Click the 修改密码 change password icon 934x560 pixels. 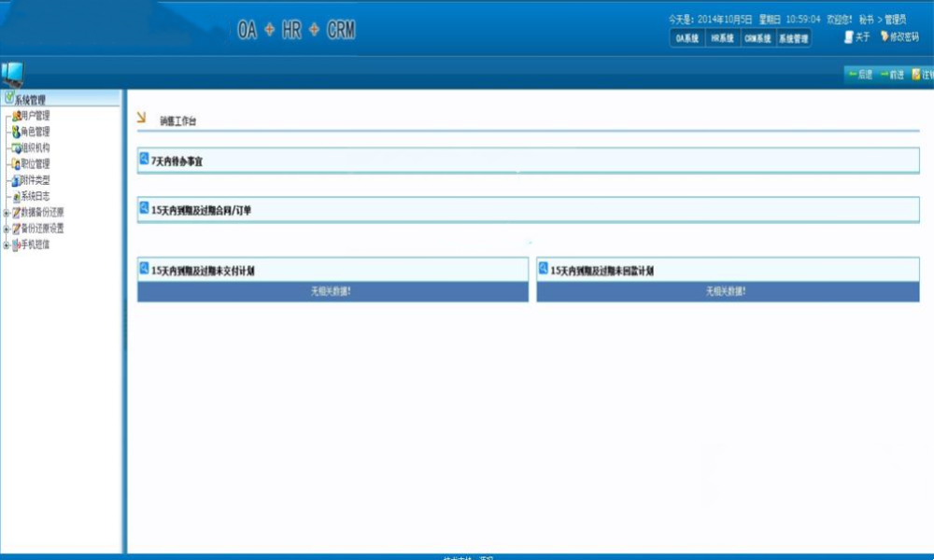pyautogui.click(x=884, y=36)
